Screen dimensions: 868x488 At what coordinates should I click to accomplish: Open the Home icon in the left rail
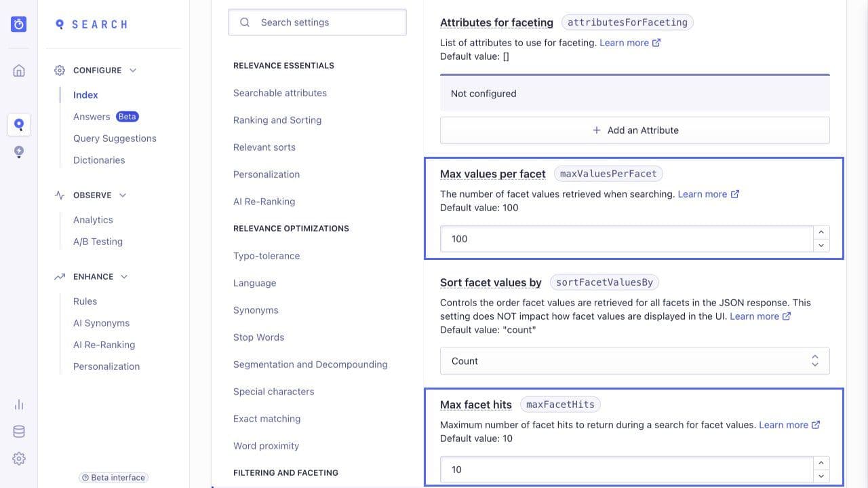19,71
